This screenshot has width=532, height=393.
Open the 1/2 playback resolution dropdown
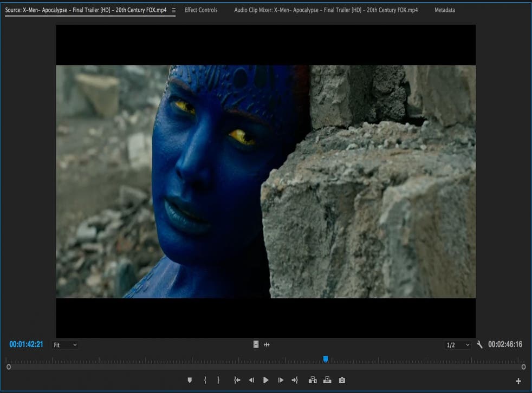(458, 345)
